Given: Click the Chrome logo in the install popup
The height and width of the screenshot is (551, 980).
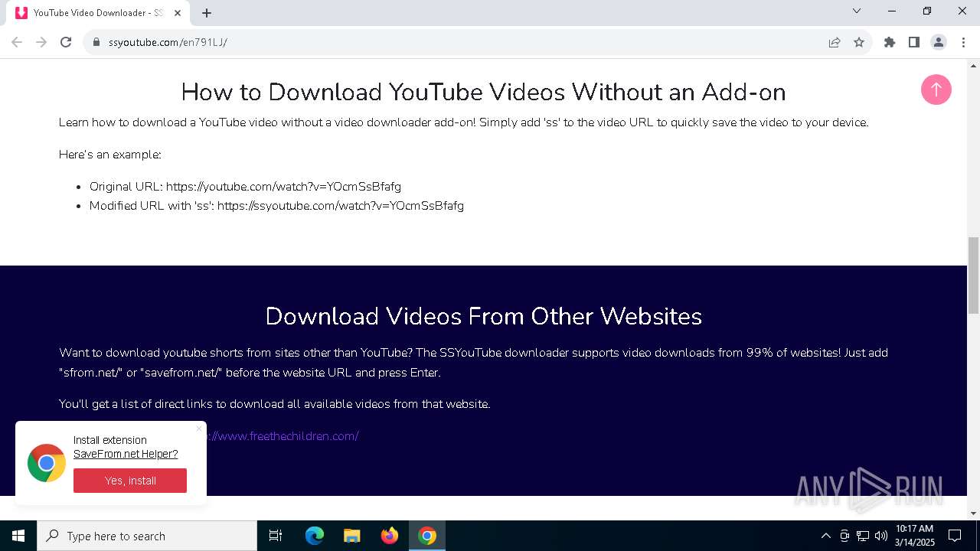Looking at the screenshot, I should (47, 463).
